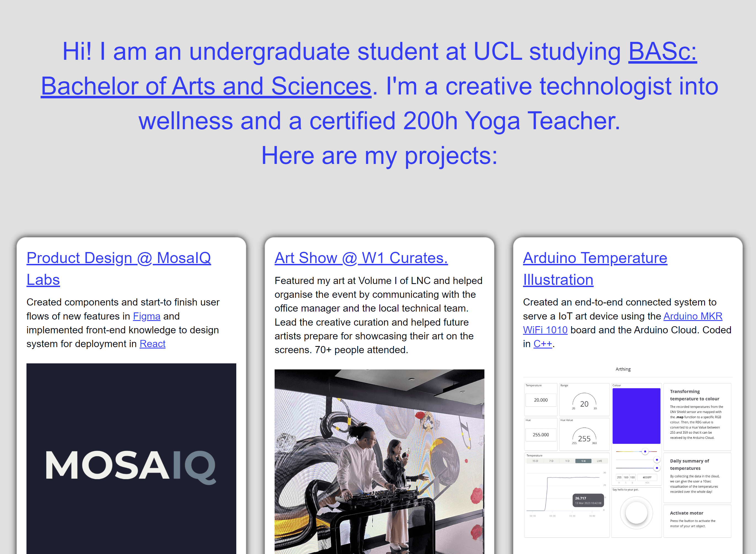The width and height of the screenshot is (756, 554).
Task: Click the 'Arthing' dashboard title
Action: pos(623,369)
